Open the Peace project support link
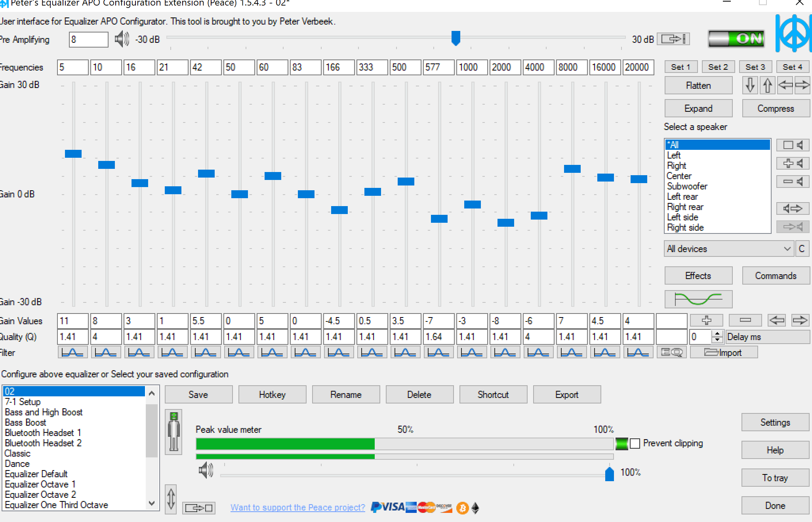Viewport: 812px width, 522px height. point(298,508)
